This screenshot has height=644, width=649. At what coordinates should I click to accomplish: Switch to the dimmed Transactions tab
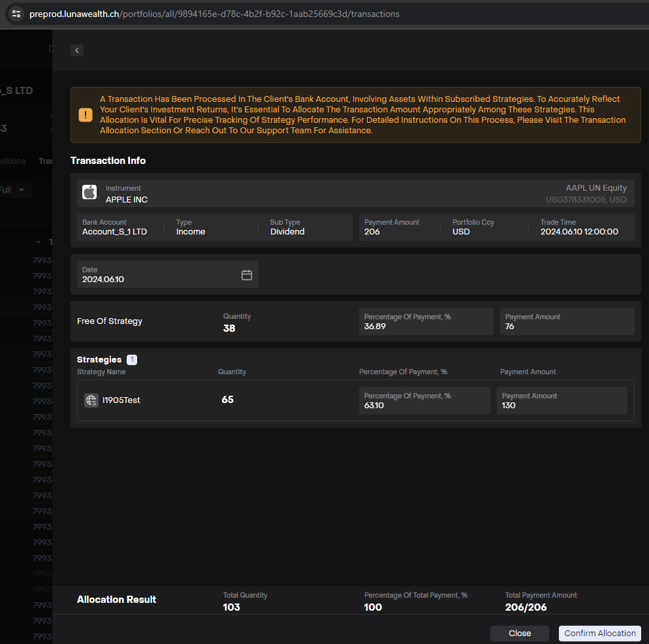[x=45, y=161]
